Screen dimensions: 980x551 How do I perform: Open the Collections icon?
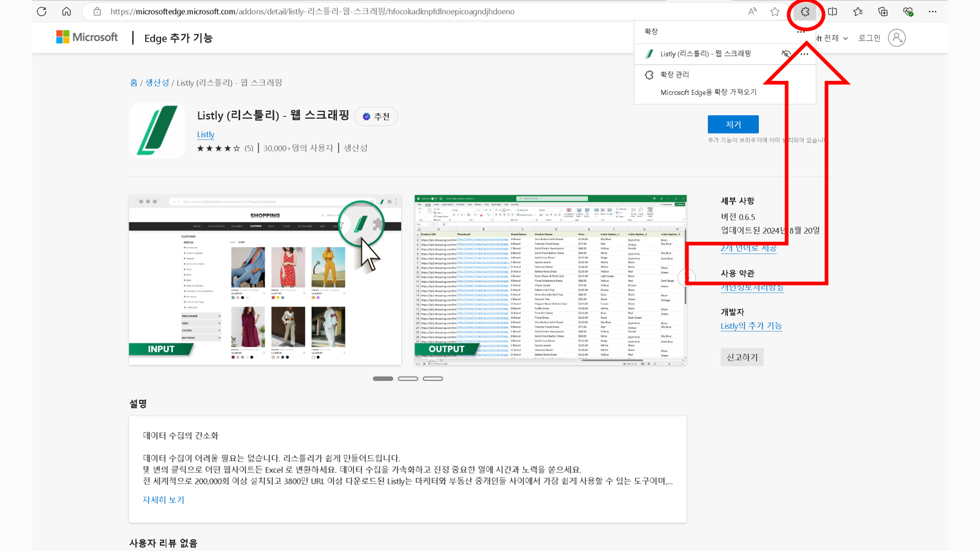[x=883, y=12]
